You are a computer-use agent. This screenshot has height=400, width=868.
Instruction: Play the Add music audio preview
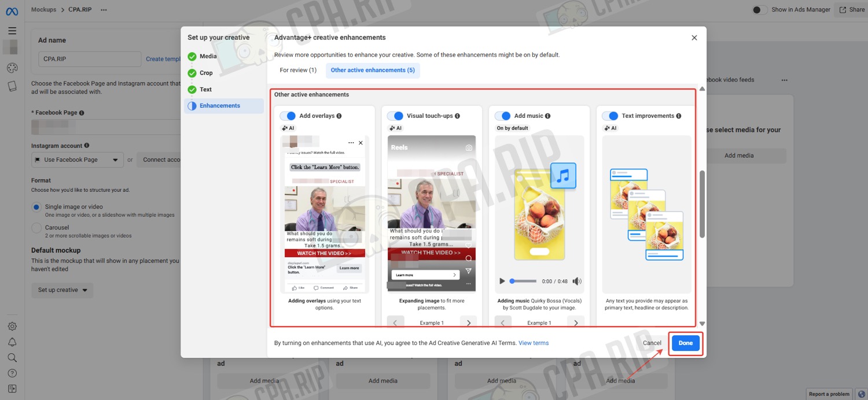[x=502, y=282]
